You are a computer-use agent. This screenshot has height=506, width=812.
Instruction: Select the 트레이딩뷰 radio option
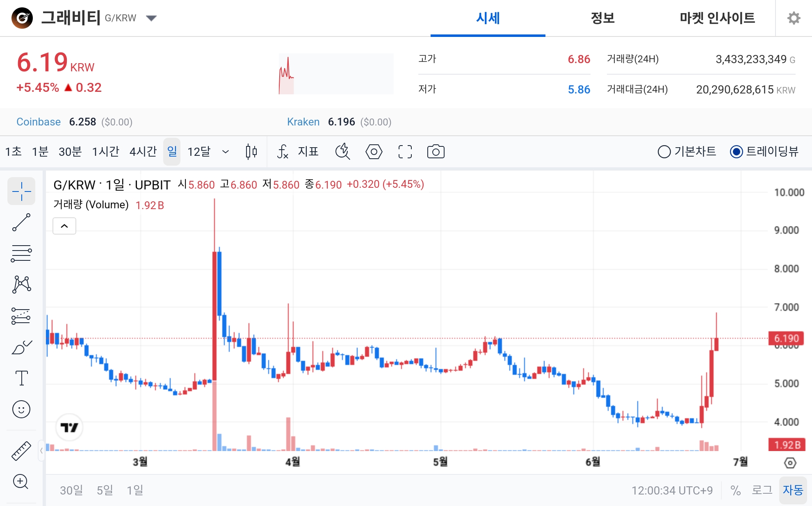764,152
